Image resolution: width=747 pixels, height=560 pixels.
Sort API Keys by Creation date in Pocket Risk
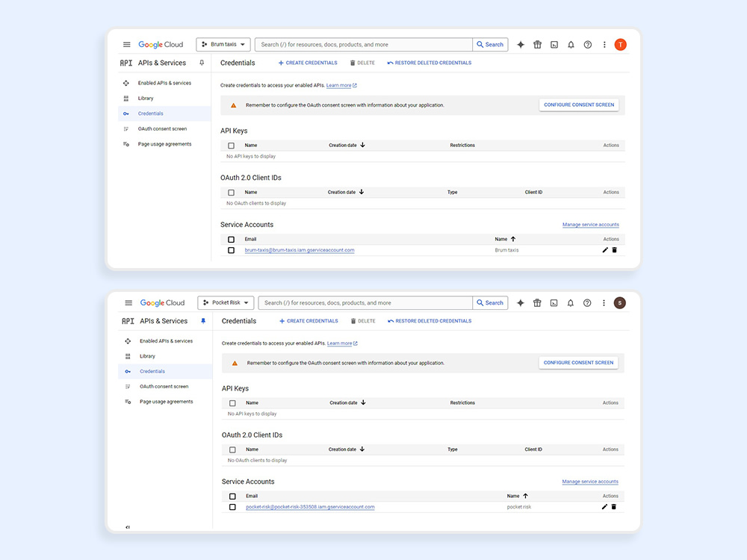coord(348,403)
